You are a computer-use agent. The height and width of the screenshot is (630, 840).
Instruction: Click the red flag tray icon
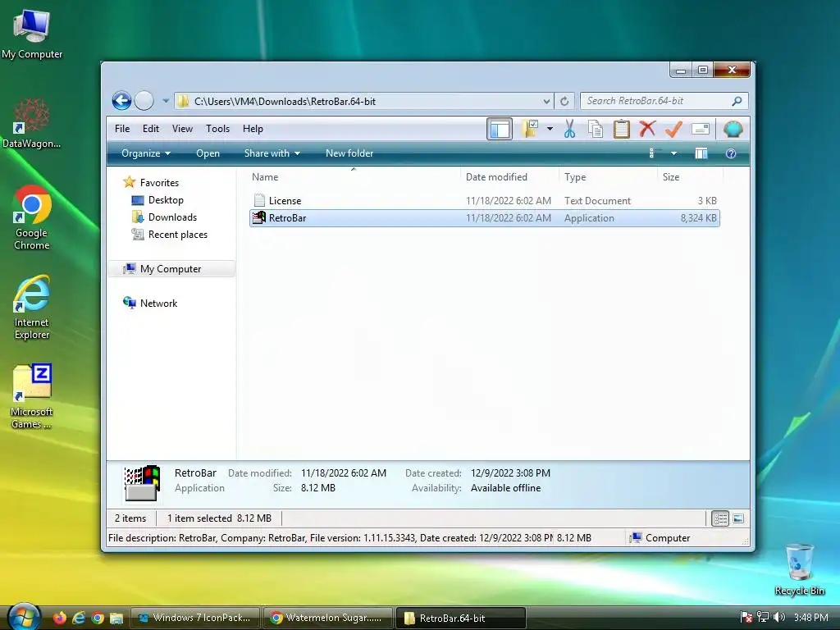(746, 618)
